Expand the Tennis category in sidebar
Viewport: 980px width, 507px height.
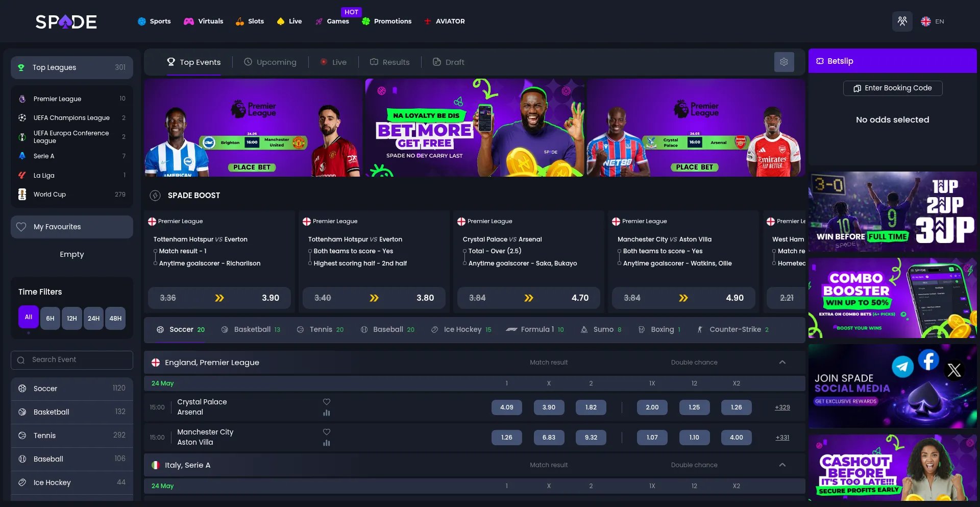point(72,436)
